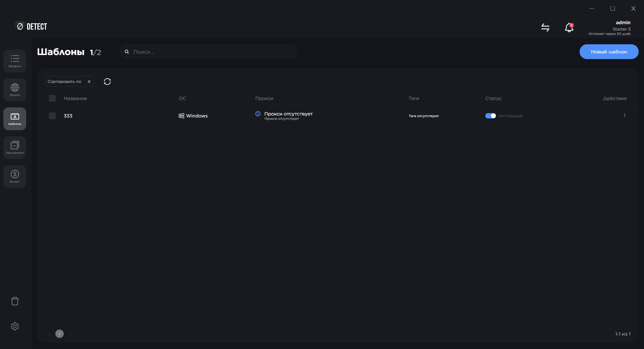
Task: Select the checkbox for template 333
Action: pyautogui.click(x=52, y=116)
